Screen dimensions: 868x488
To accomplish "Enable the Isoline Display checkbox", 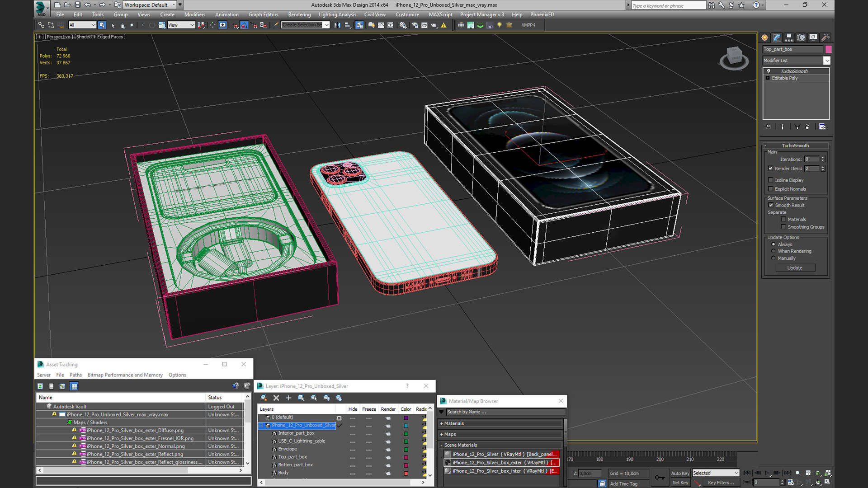I will (x=770, y=180).
